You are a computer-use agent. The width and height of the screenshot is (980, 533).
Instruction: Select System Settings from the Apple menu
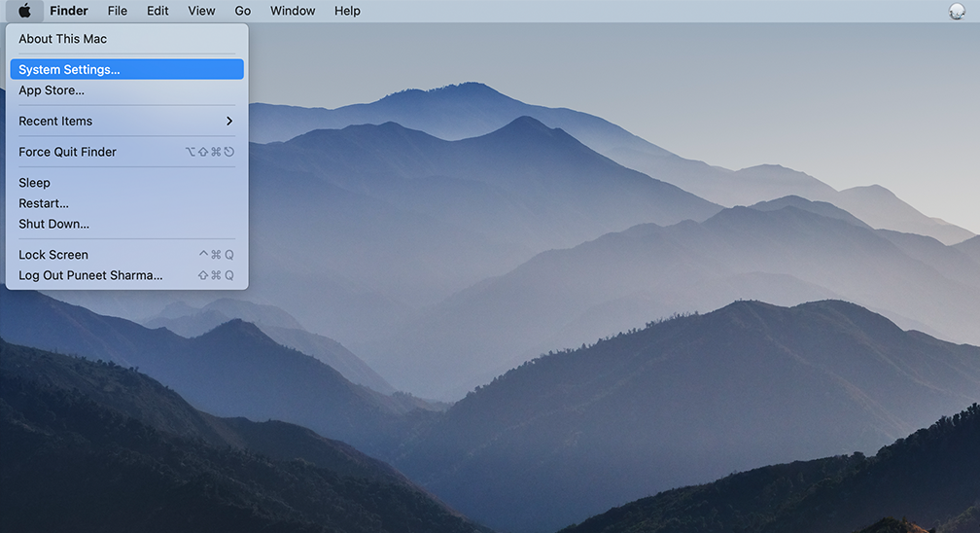click(69, 70)
